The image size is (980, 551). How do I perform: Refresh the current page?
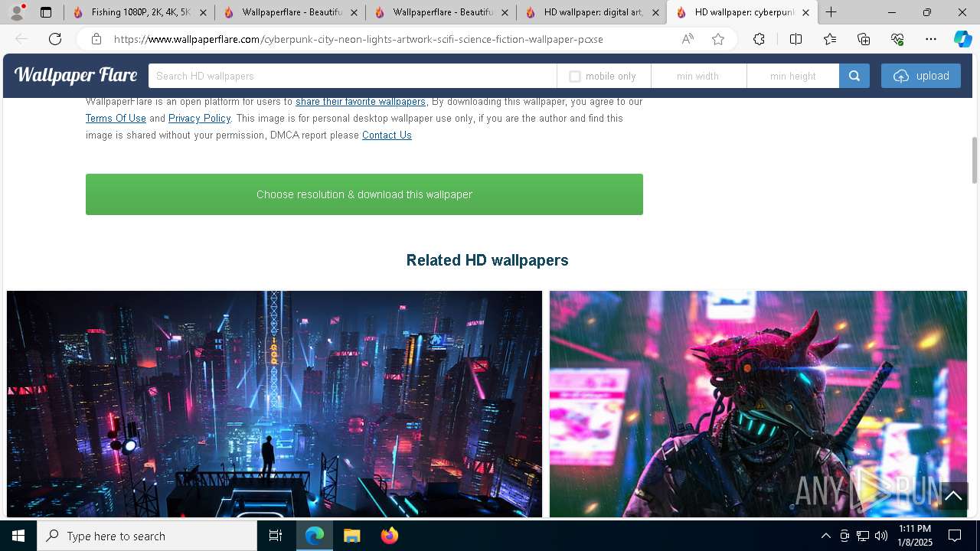[55, 39]
